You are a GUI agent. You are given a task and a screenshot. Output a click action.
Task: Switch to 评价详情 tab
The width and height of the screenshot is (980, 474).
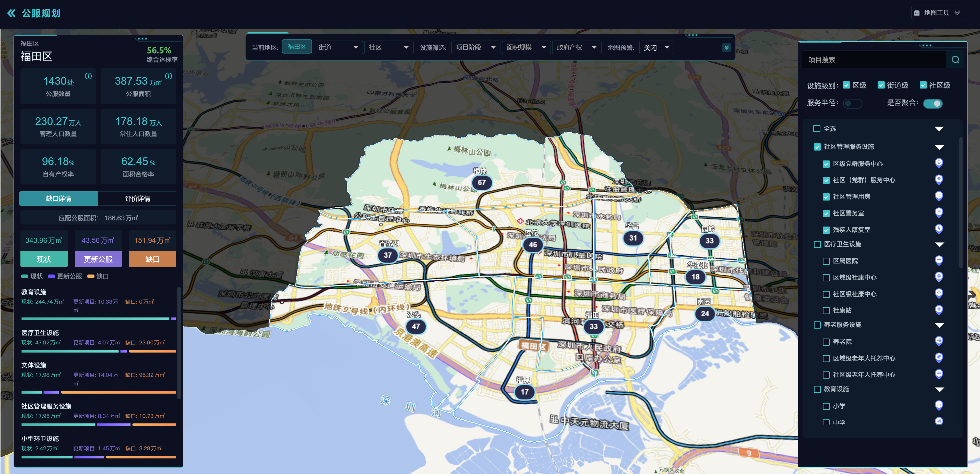pos(137,198)
